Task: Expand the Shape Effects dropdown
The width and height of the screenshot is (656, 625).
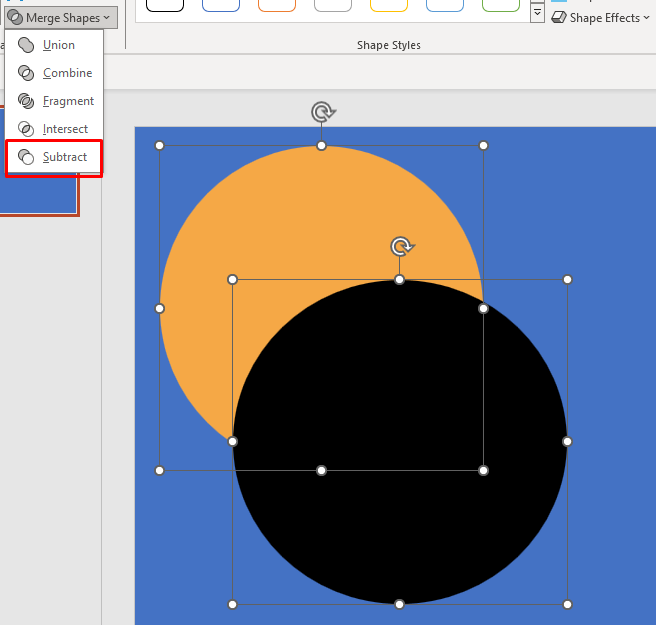Action: [x=600, y=17]
